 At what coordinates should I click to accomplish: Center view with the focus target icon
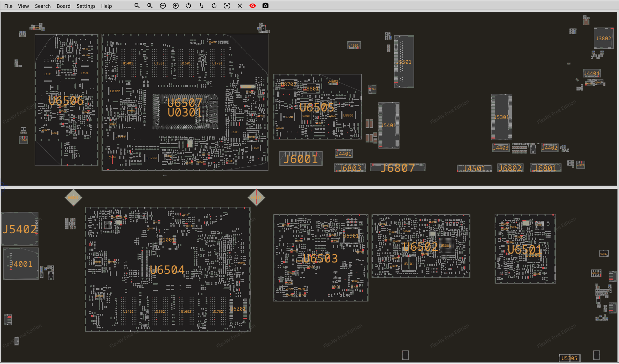(227, 6)
